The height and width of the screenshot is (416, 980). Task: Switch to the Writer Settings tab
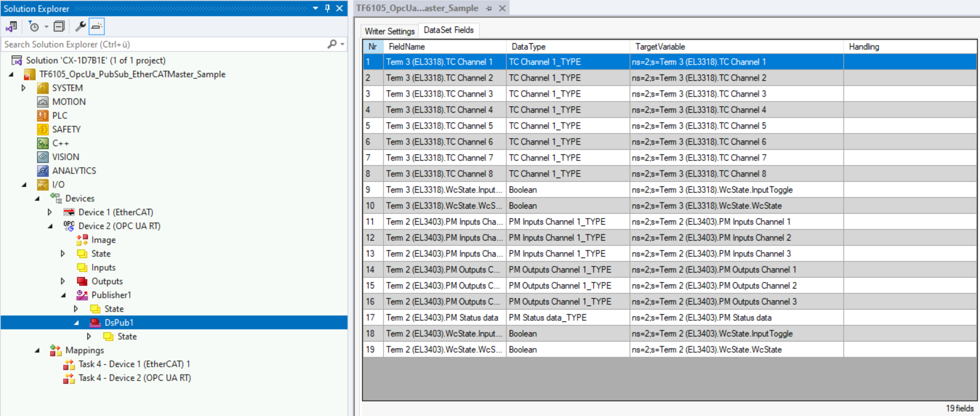tap(390, 31)
